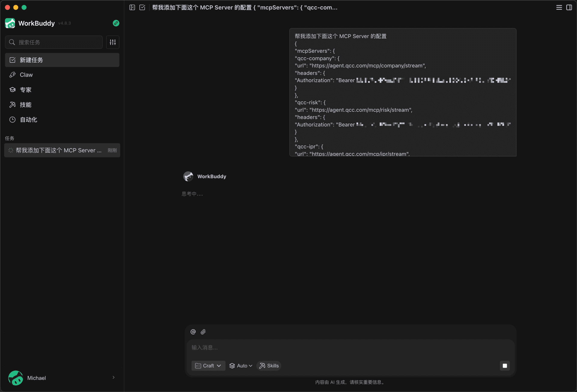Click the new task icon in header
577x392 pixels.
tap(142, 8)
